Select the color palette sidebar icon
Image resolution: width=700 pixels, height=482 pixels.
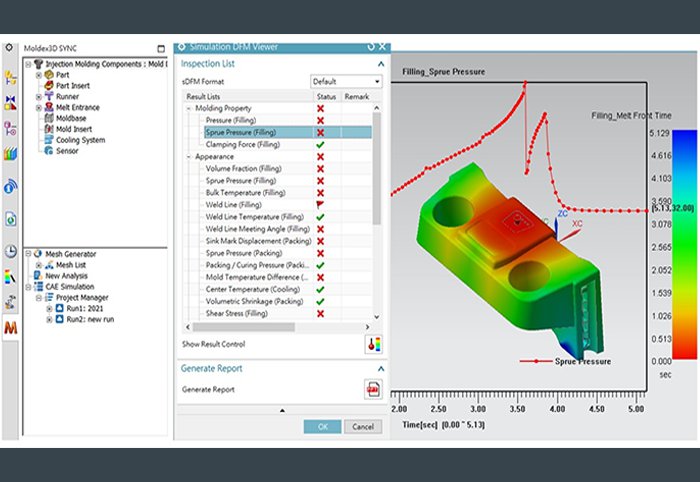coord(10,277)
